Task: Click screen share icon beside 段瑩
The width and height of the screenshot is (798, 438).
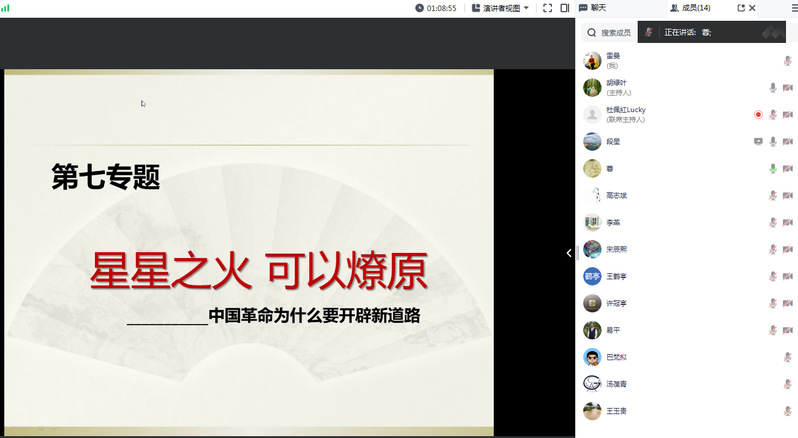Action: [x=758, y=141]
